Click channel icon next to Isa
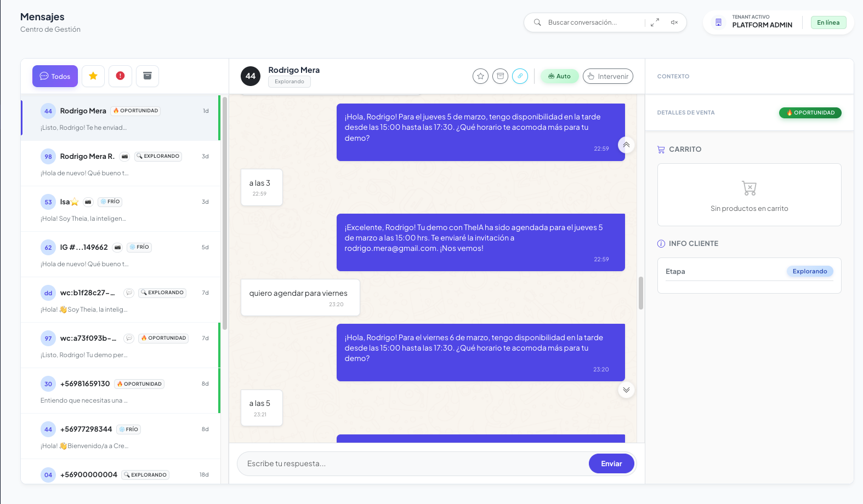This screenshot has height=504, width=863. click(88, 202)
